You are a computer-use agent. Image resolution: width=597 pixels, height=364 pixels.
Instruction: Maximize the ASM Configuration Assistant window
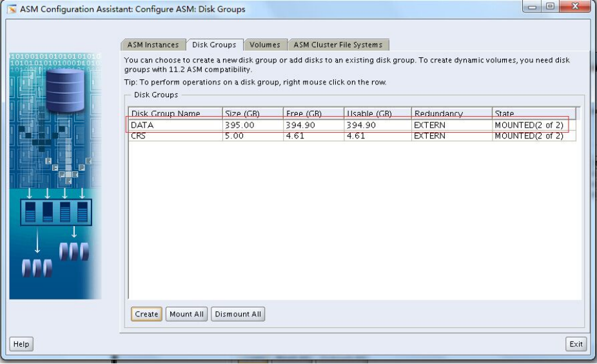[550, 6]
